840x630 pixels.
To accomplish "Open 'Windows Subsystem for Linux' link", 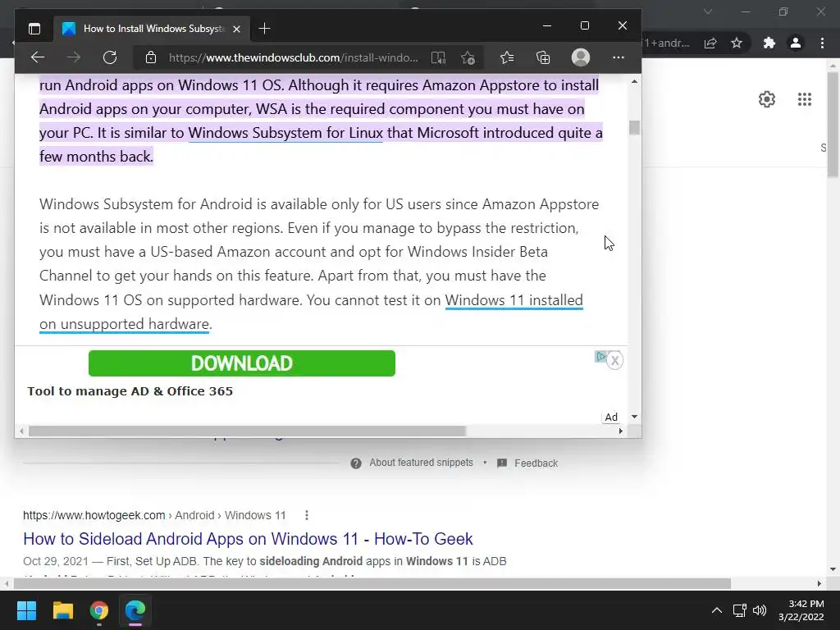I will (x=285, y=133).
